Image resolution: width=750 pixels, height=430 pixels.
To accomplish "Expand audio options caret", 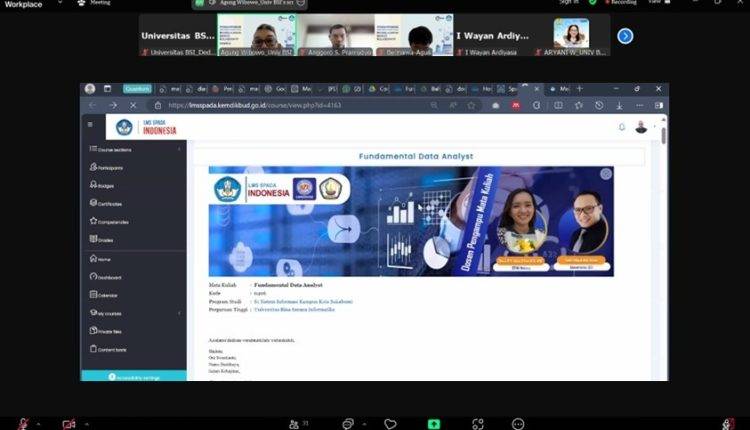I will coord(38,424).
